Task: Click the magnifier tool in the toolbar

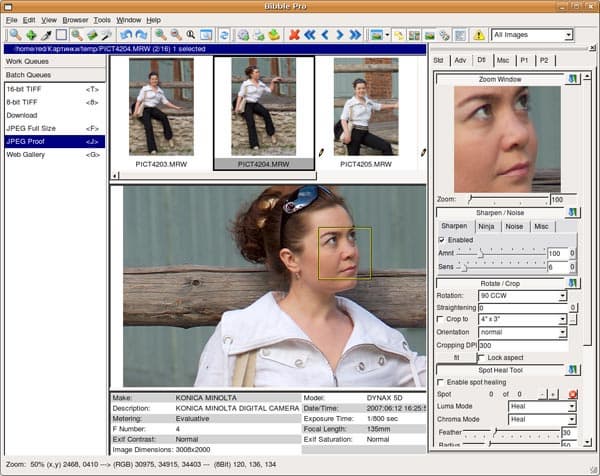Action: 15,35
